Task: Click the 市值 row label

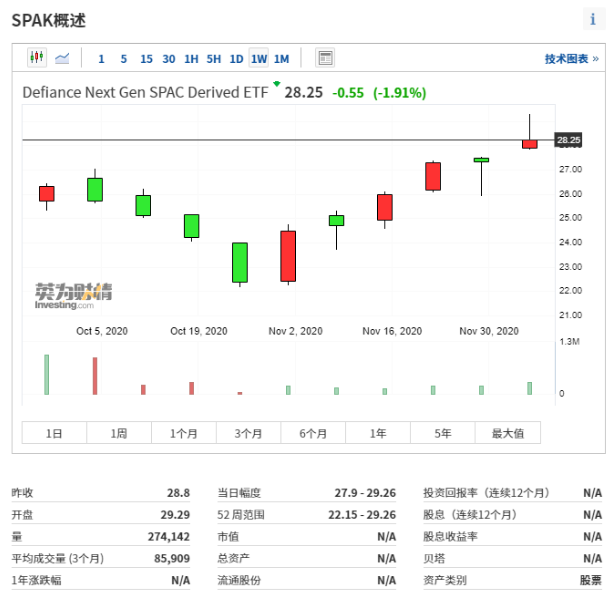Action: pos(228,536)
